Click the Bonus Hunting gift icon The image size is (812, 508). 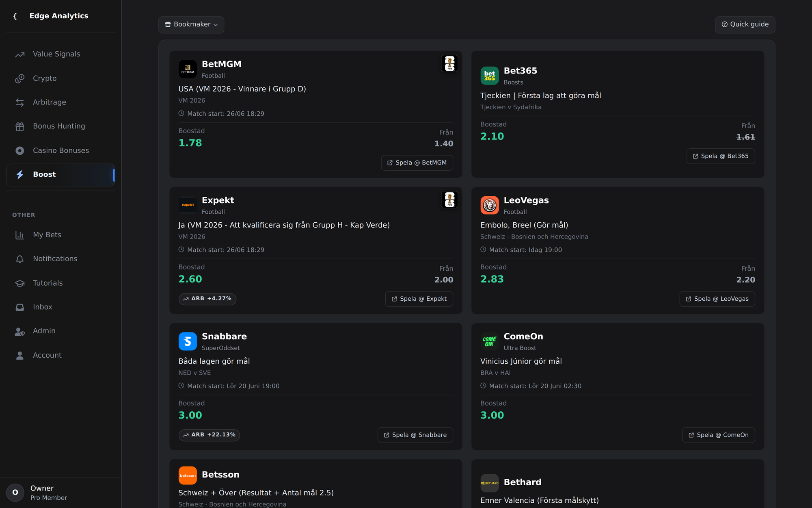pyautogui.click(x=20, y=126)
